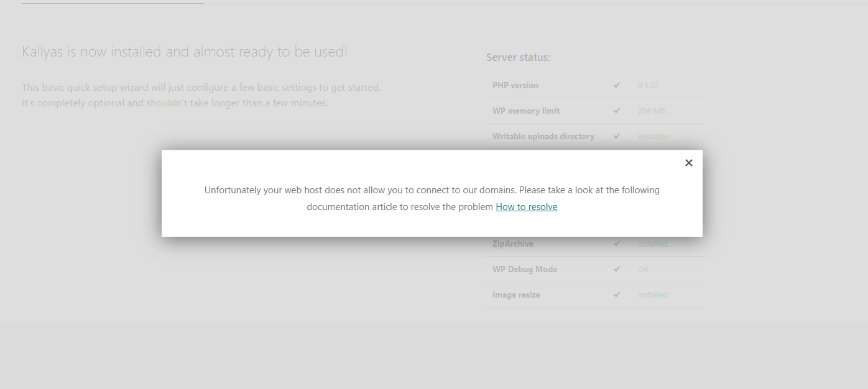Click the Writable uploads directory checkmark
This screenshot has height=389, width=868.
[x=617, y=136]
